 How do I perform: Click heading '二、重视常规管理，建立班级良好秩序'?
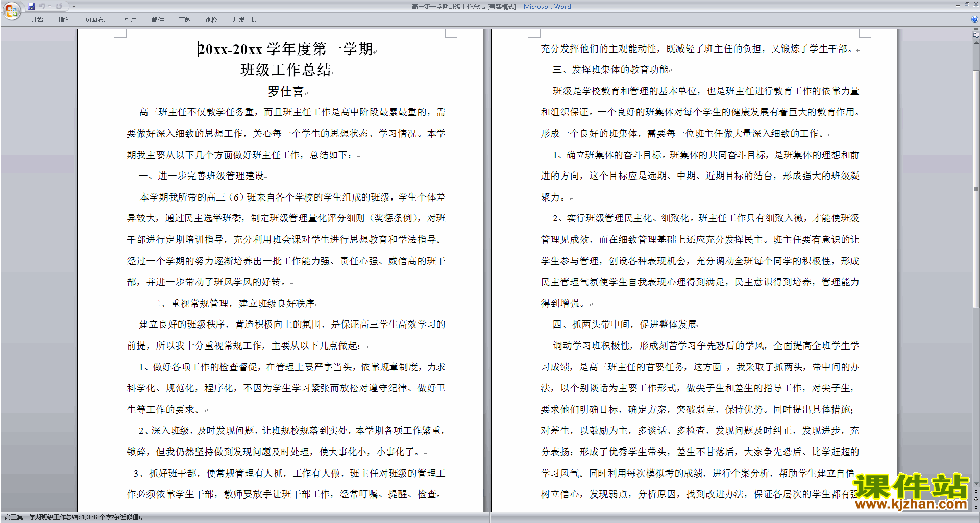(233, 304)
